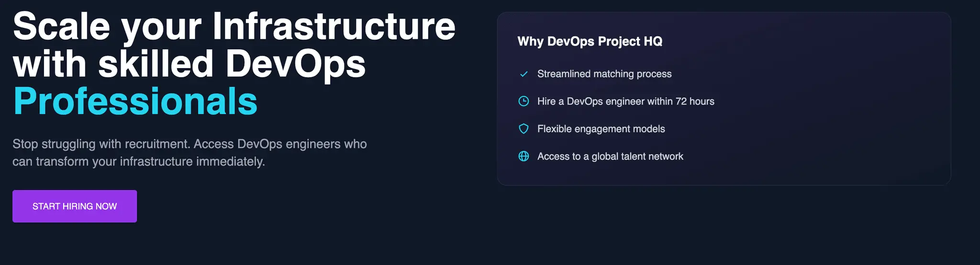This screenshot has height=265, width=980.
Task: Click the "Stop struggling with recruitment" paragraph
Action: (189, 152)
